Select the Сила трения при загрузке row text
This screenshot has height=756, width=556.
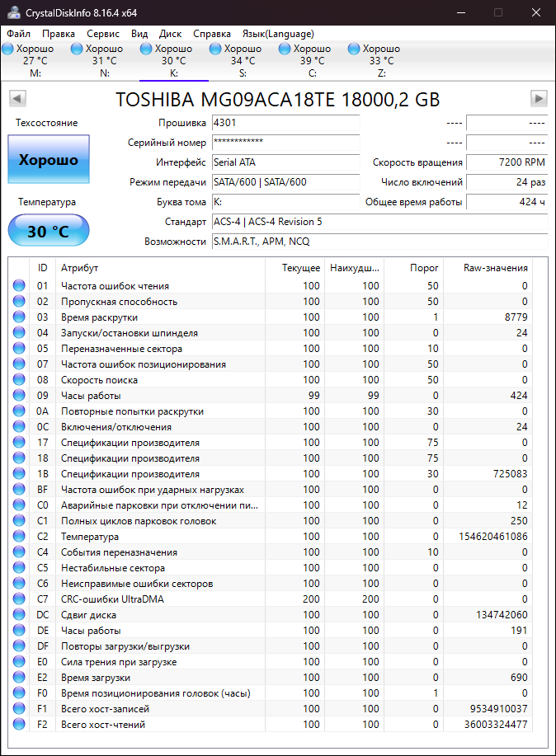[119, 662]
